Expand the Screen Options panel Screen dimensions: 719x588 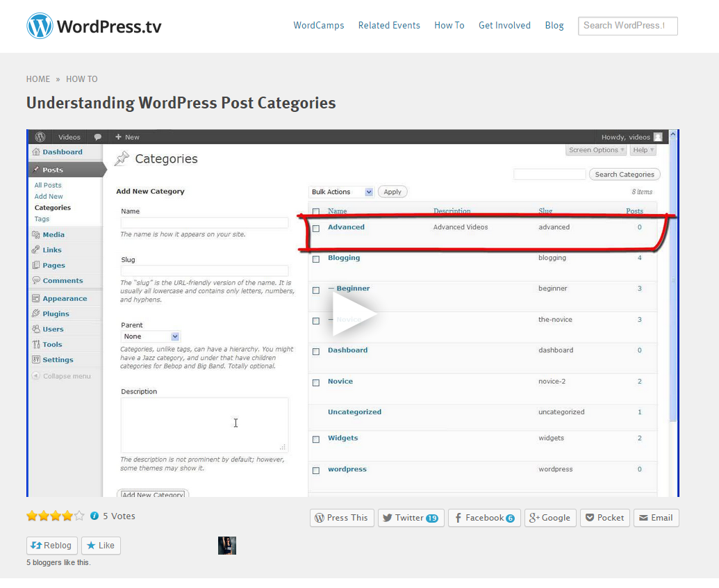pos(596,150)
